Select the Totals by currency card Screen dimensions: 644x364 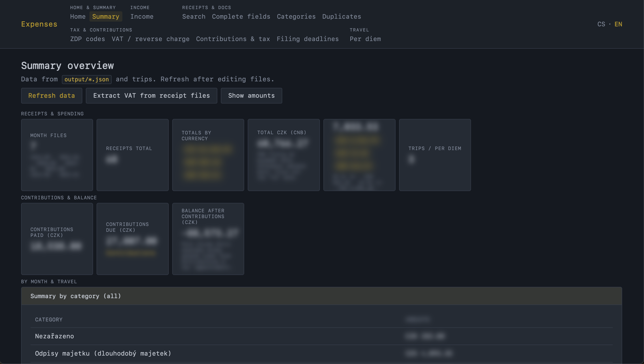(x=208, y=155)
